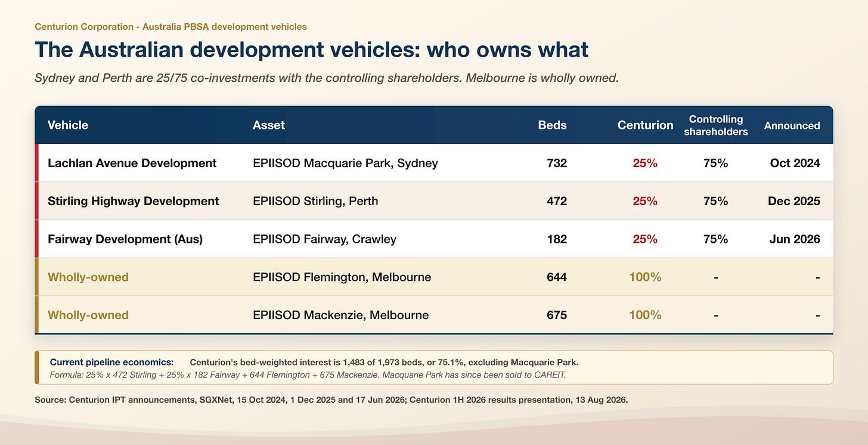This screenshot has height=445, width=868.
Task: Click the 'Vehicle' column header
Action: [68, 125]
